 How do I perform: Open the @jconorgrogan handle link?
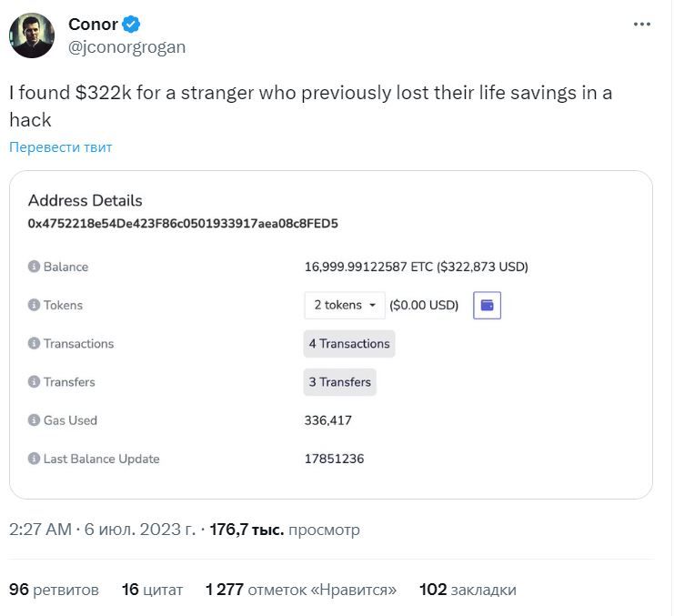click(x=127, y=47)
